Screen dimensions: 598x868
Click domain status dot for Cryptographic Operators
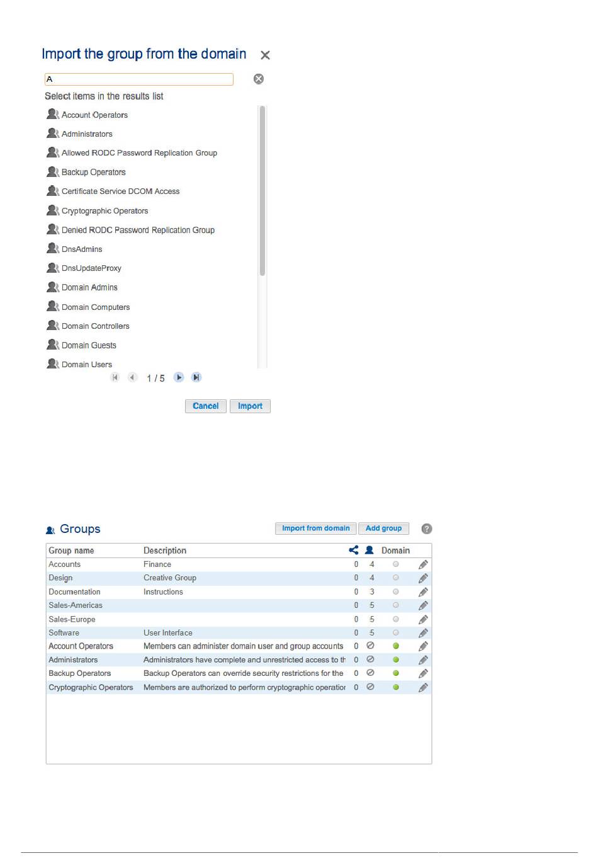coord(396,687)
